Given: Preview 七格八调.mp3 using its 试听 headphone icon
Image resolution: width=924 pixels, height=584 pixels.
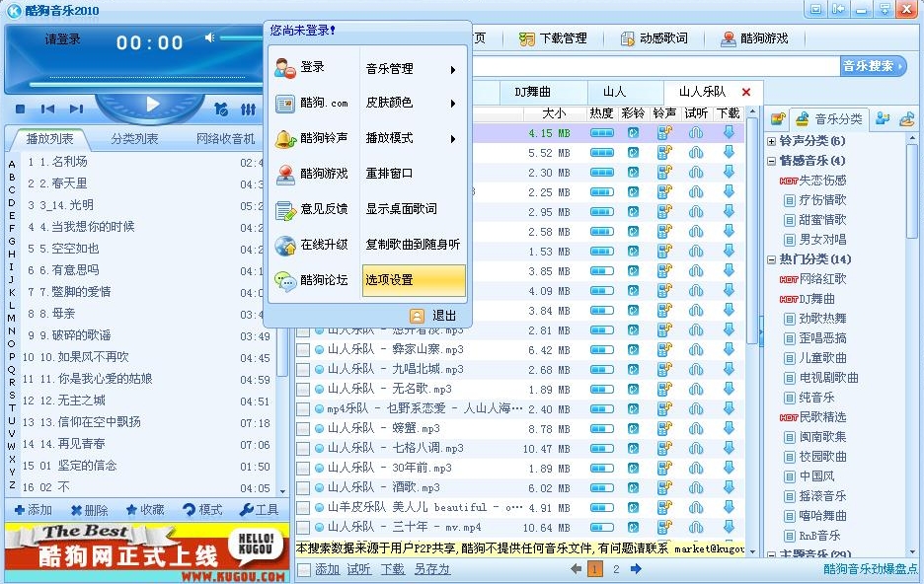Looking at the screenshot, I should (696, 448).
